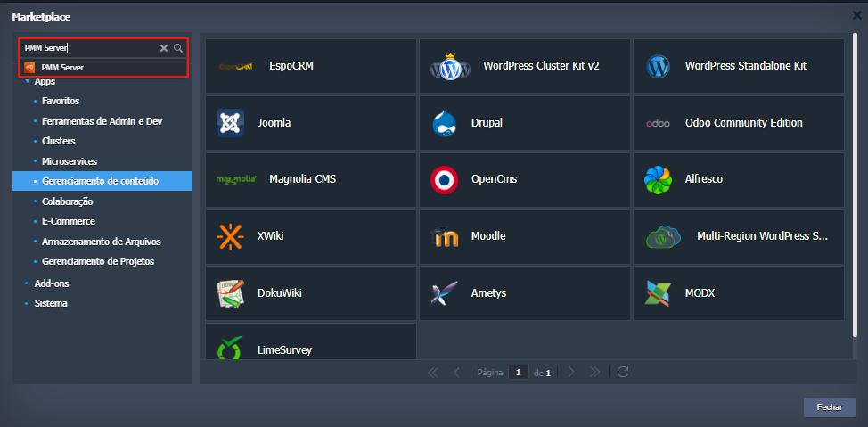Open Armazenamento de Arquivos category

pyautogui.click(x=102, y=242)
